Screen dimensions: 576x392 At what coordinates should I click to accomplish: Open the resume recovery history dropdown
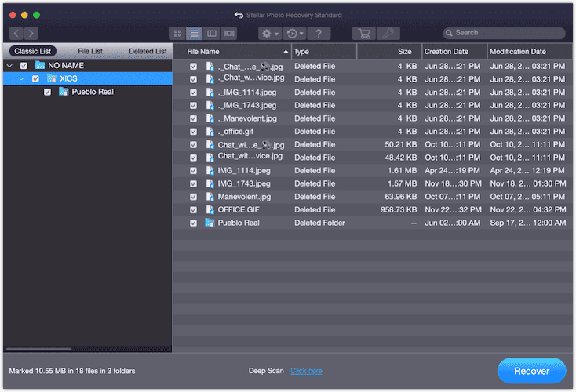click(294, 33)
